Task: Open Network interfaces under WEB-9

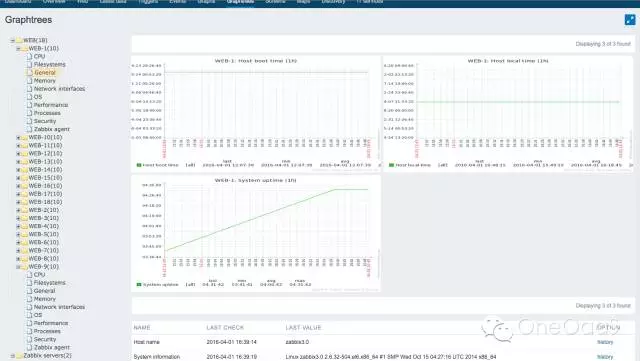Action: click(59, 307)
